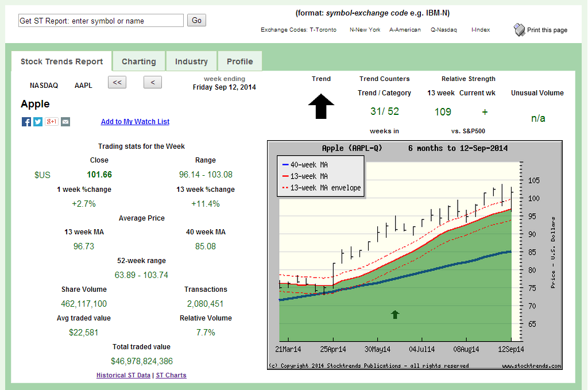Image resolution: width=588 pixels, height=390 pixels.
Task: Focus the Get ST Report symbol field
Action: pyautogui.click(x=101, y=21)
